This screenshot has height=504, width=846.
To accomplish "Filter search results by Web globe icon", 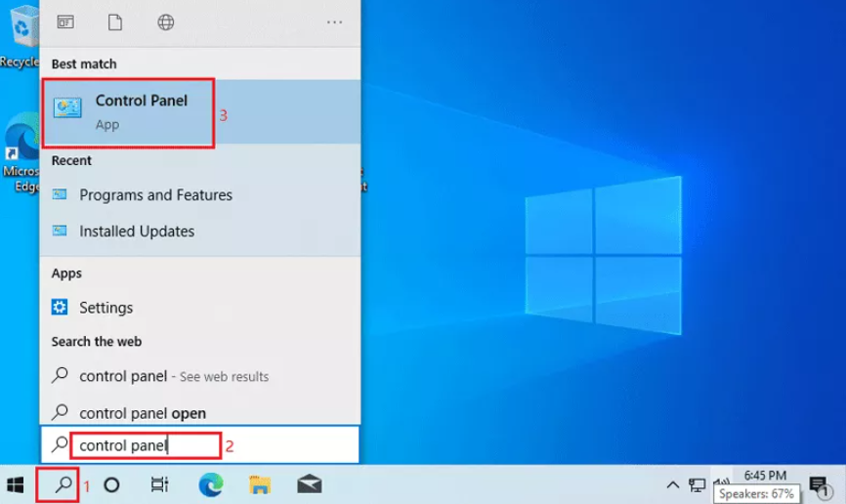I will click(x=166, y=22).
